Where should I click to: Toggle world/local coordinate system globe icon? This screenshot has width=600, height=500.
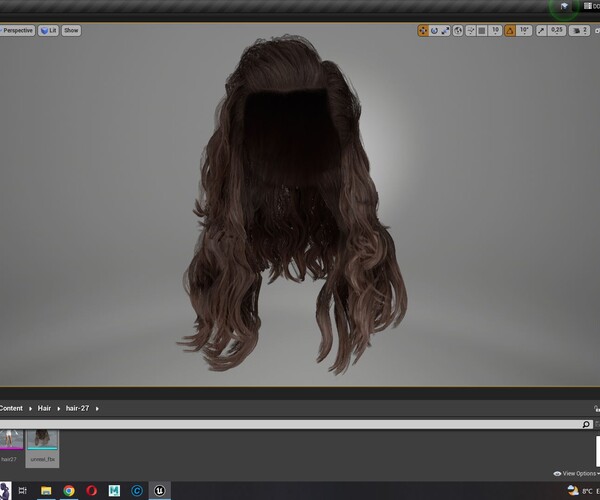click(458, 31)
